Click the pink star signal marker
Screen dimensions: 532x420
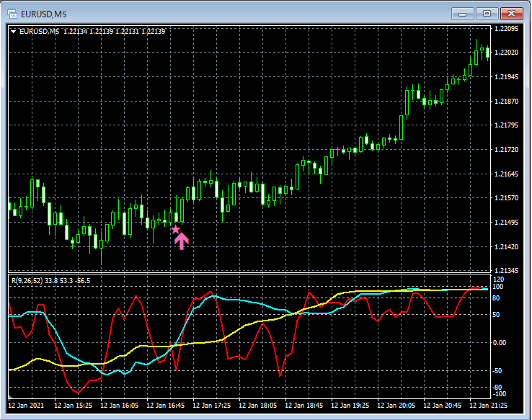(175, 229)
